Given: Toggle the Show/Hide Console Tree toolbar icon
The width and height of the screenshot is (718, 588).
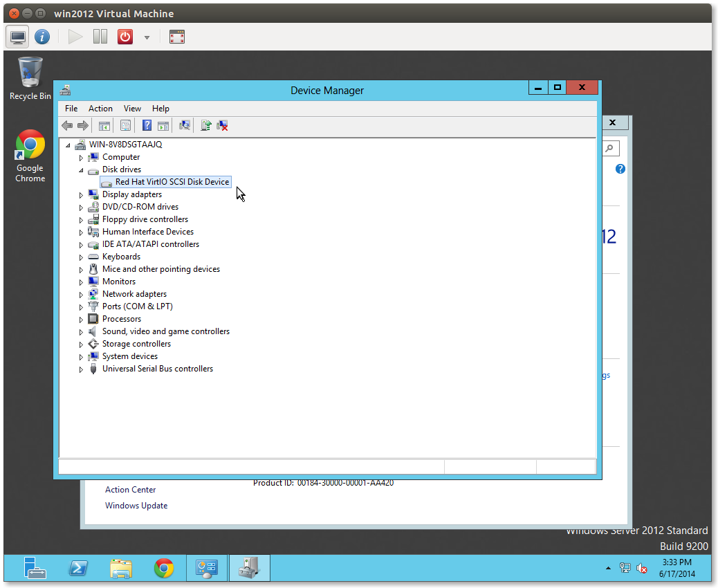Looking at the screenshot, I should 104,125.
